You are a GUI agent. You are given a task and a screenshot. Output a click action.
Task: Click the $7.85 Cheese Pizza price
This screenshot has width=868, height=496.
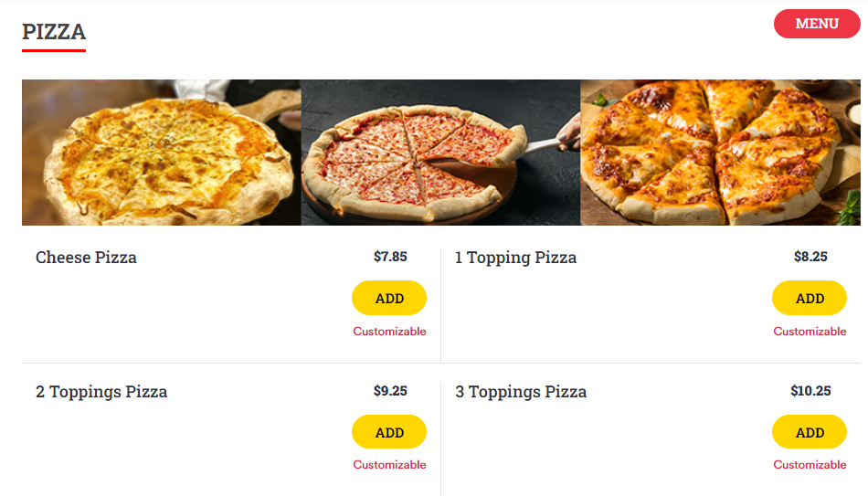click(x=390, y=257)
